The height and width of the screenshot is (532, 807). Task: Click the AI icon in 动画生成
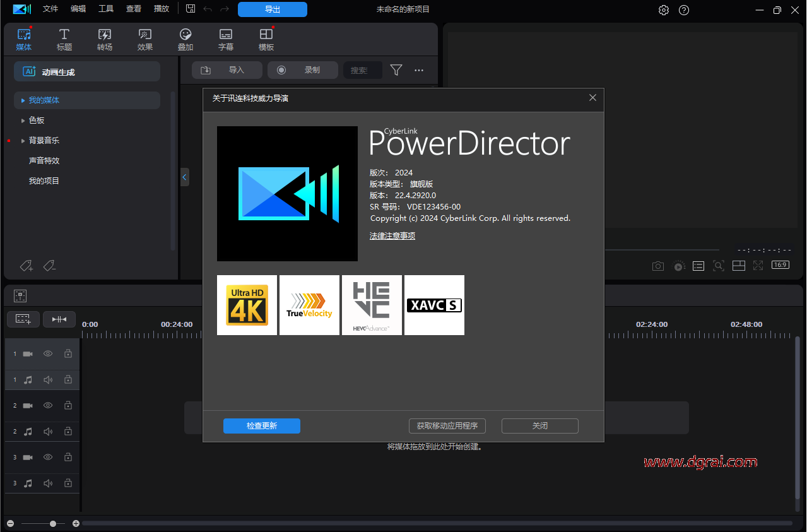(29, 71)
